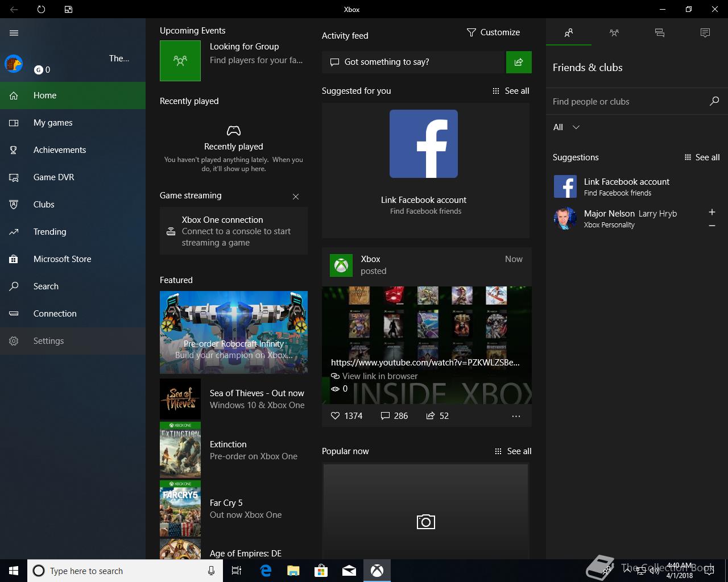Open Task View on taskbar
Screen dimensions: 728x582
coord(237,571)
